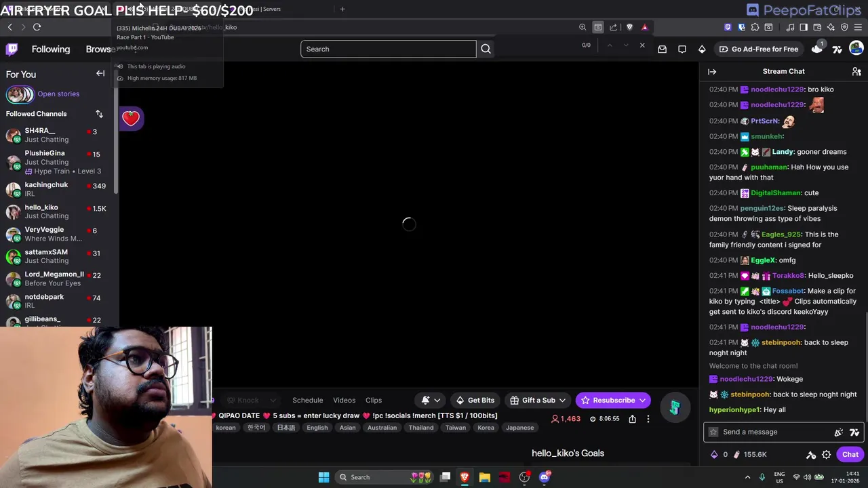Open the Schedule tab
Viewport: 868px width, 488px height.
coord(307,401)
